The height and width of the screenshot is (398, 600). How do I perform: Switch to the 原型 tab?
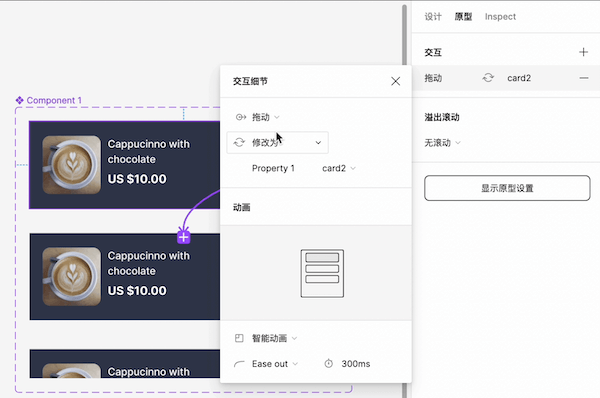pyautogui.click(x=463, y=17)
